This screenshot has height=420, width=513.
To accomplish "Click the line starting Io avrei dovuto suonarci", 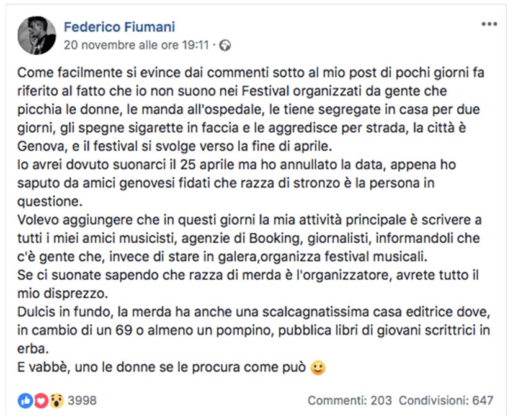I will tap(236, 164).
